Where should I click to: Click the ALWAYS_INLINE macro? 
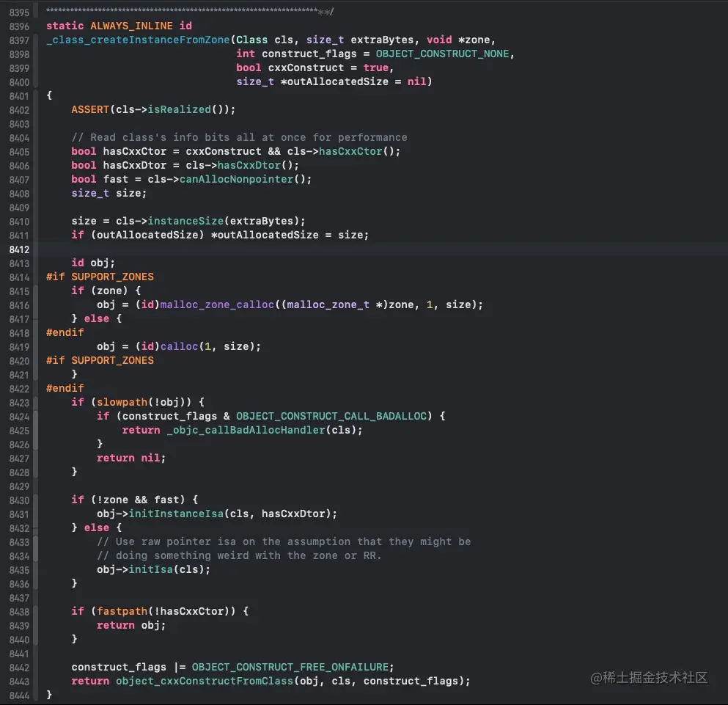(x=131, y=26)
